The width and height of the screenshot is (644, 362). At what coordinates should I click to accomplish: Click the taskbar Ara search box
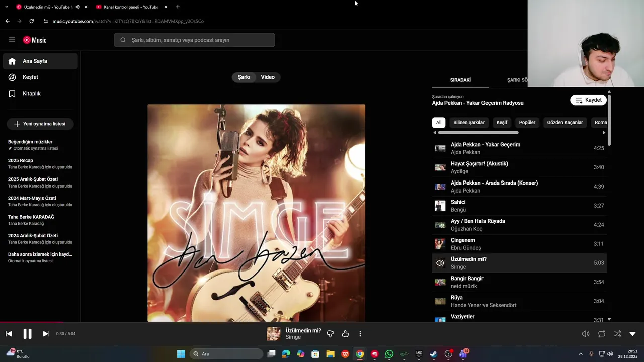pyautogui.click(x=226, y=354)
